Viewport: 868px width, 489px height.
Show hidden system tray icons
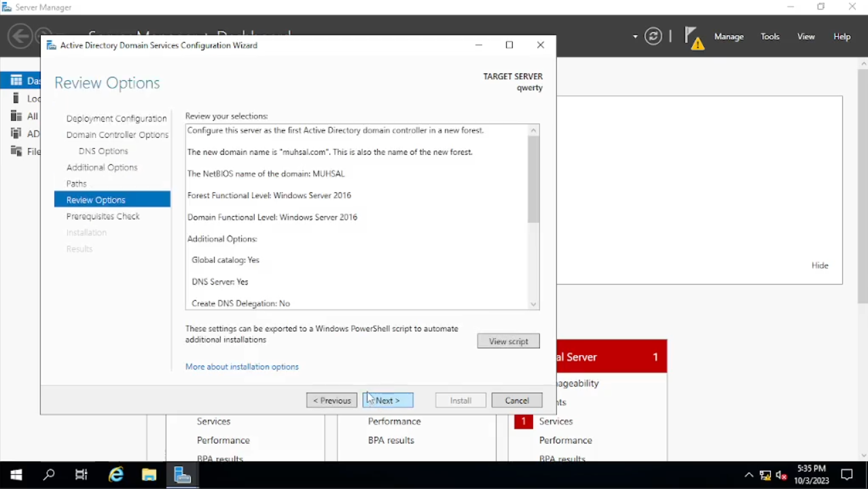coord(748,475)
